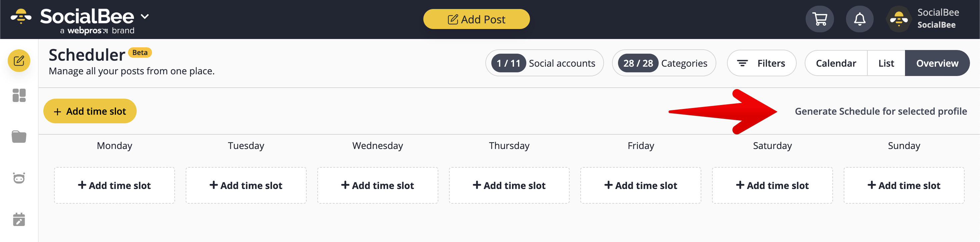
Task: Select the Overview view tab
Action: [937, 63]
